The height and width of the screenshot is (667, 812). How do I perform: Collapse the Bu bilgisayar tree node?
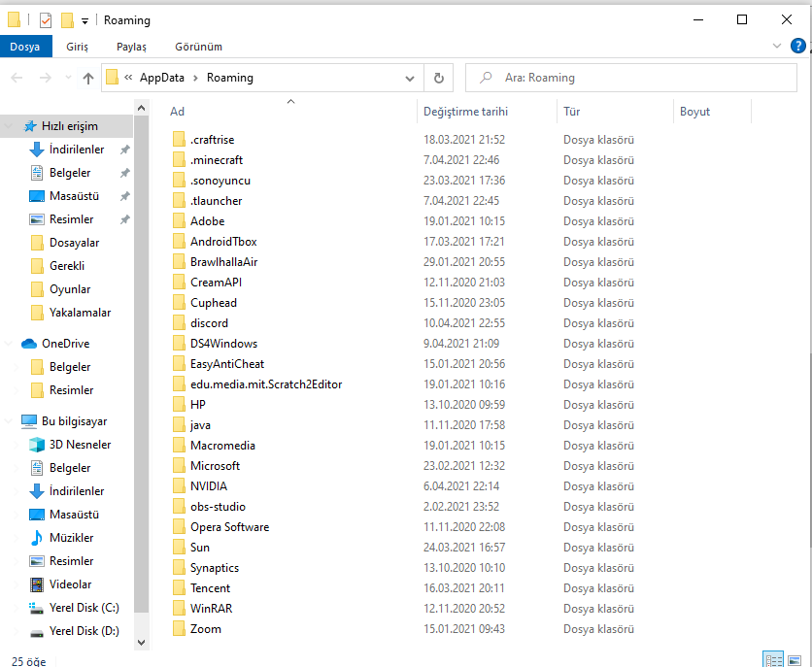[x=9, y=421]
